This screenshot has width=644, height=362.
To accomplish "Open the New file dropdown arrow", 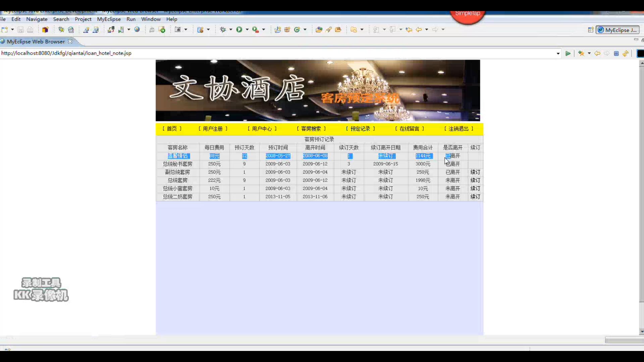I will (x=12, y=29).
